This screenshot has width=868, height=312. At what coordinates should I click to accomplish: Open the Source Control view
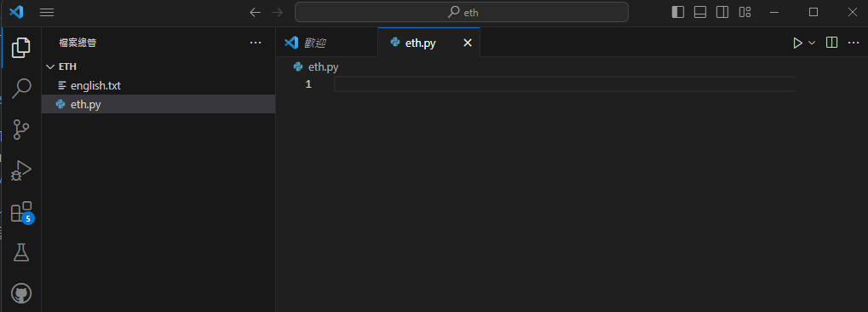(x=21, y=129)
